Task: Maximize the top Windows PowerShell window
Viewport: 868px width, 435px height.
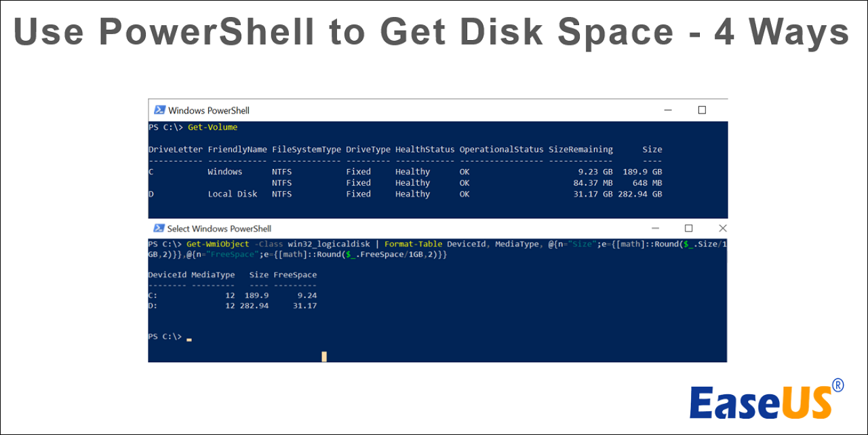Action: (702, 110)
